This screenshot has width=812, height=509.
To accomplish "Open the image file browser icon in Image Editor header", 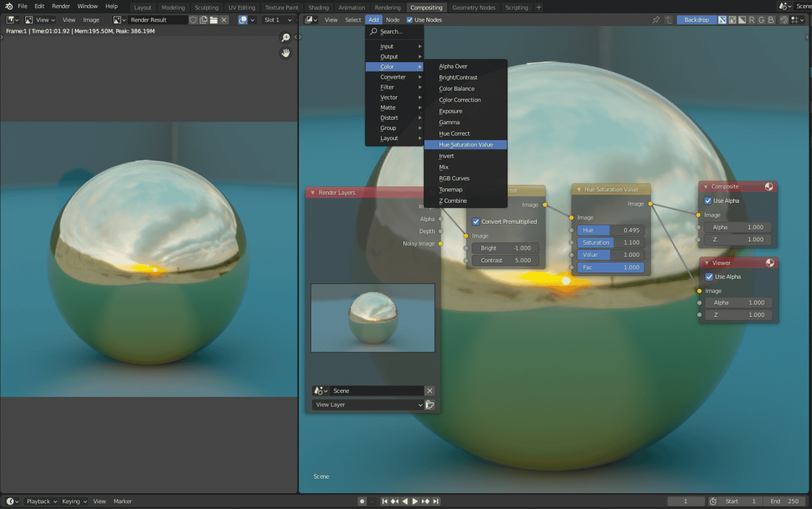I will [x=214, y=20].
